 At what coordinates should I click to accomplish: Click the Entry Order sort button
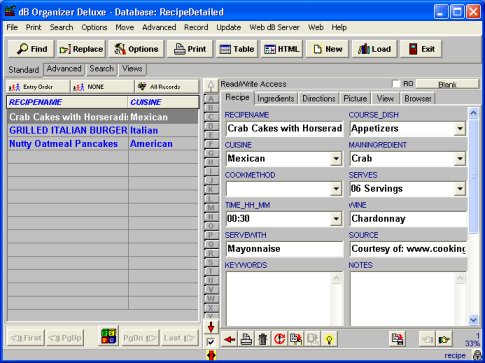(38, 87)
